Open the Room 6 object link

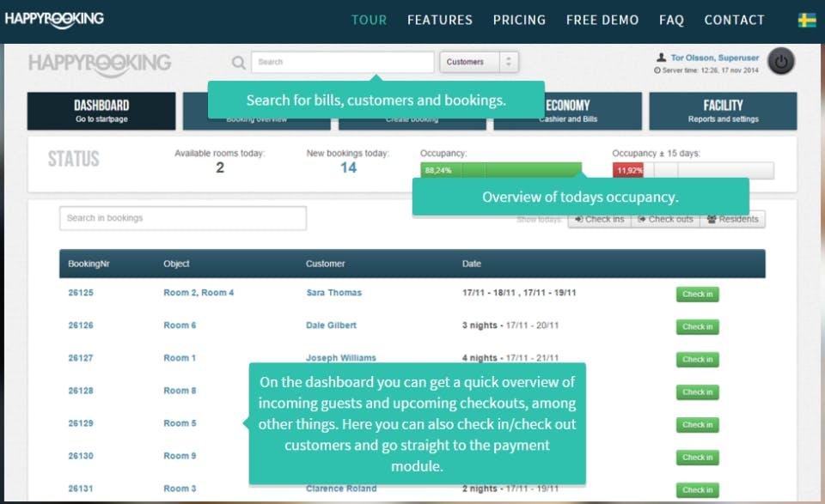point(180,325)
